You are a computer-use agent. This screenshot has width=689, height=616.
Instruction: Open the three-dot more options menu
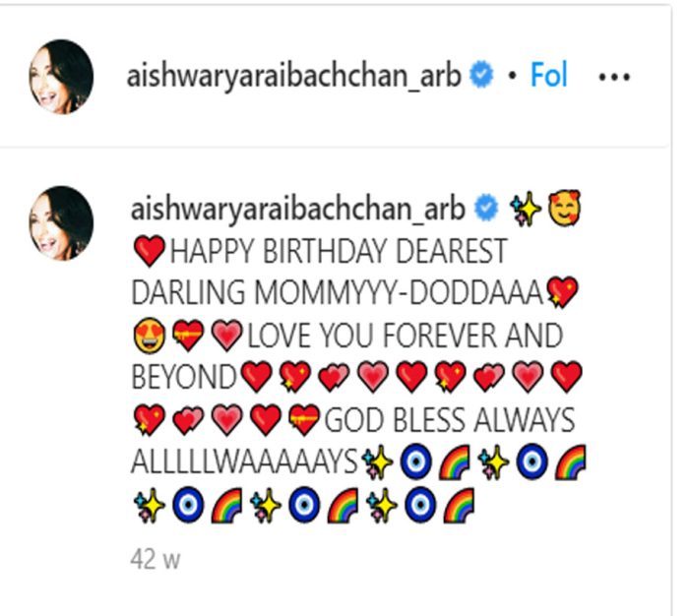click(614, 78)
